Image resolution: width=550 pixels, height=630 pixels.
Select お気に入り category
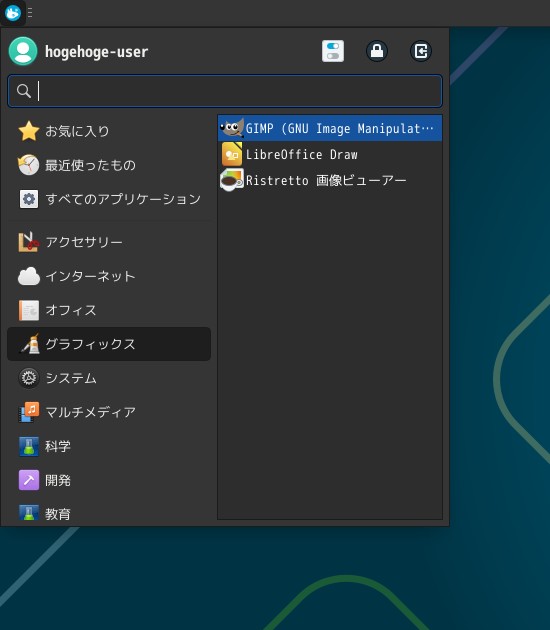pyautogui.click(x=109, y=131)
